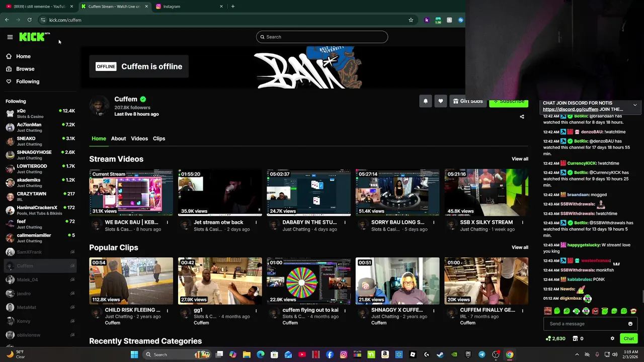Open Steam from the taskbar

pyautogui.click(x=440, y=354)
